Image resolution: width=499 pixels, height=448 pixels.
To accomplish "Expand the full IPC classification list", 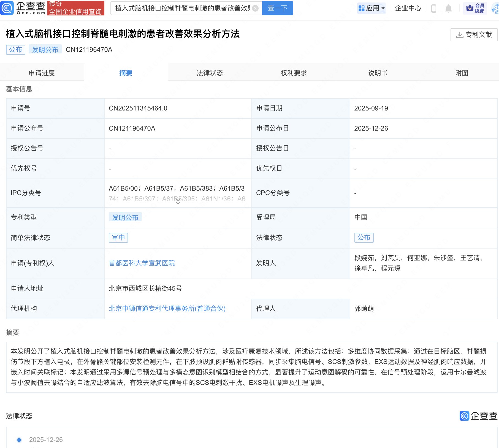I will coord(178,202).
